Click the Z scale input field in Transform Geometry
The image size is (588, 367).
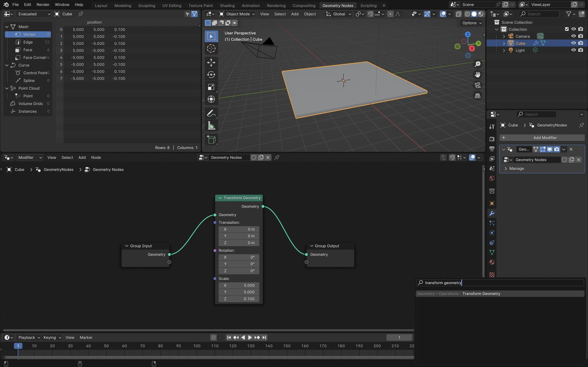pyautogui.click(x=239, y=299)
